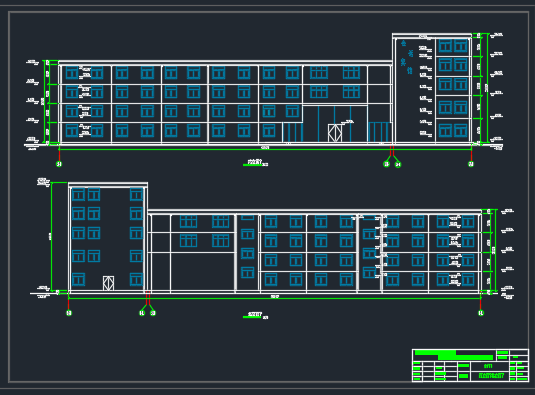The image size is (535, 395).
Task: Select the lower tower overall height dimension text
Action: [x=50, y=236]
